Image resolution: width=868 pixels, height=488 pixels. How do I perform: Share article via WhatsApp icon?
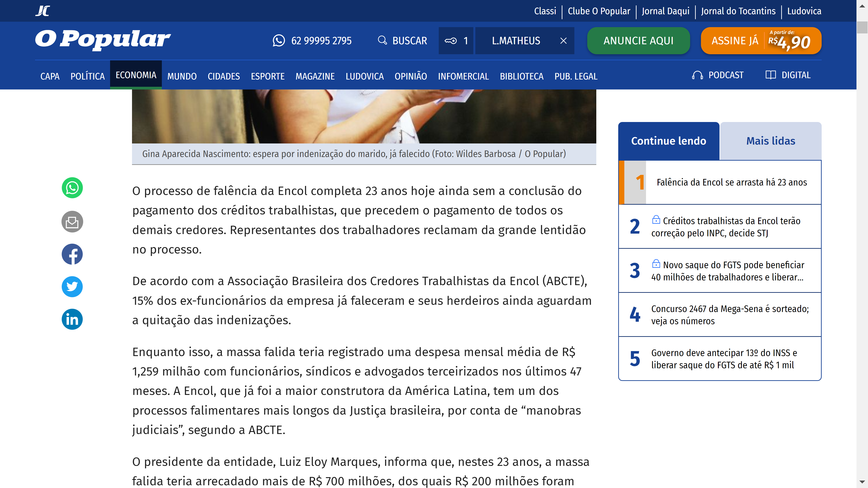coord(72,188)
